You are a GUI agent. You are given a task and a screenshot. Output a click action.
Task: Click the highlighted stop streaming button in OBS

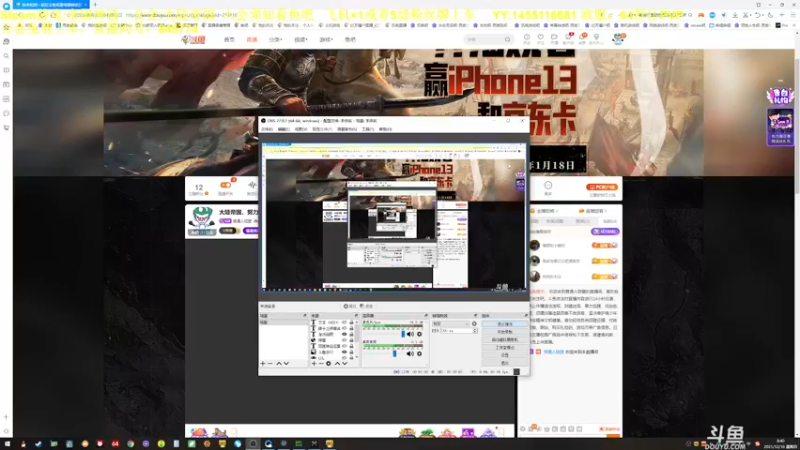coord(505,324)
